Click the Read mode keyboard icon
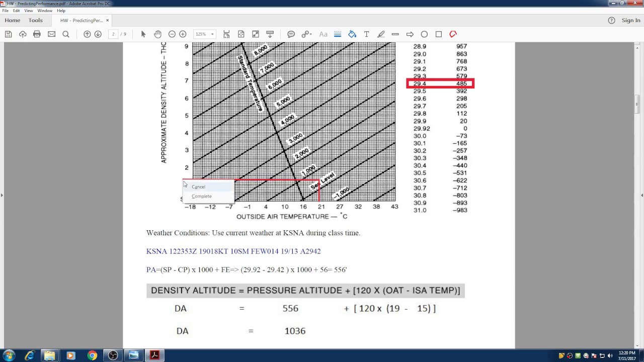This screenshot has height=362, width=644. tap(270, 34)
